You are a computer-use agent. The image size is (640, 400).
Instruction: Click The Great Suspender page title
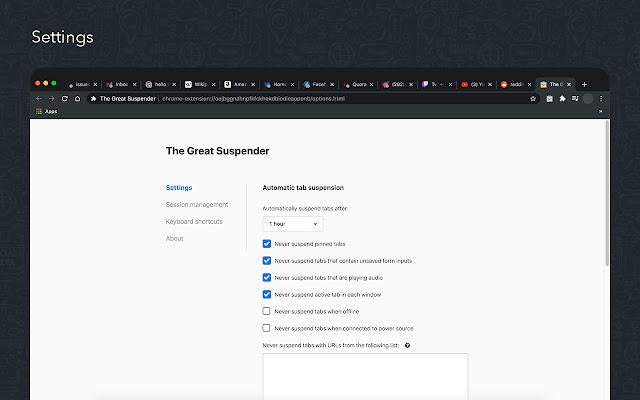218,151
